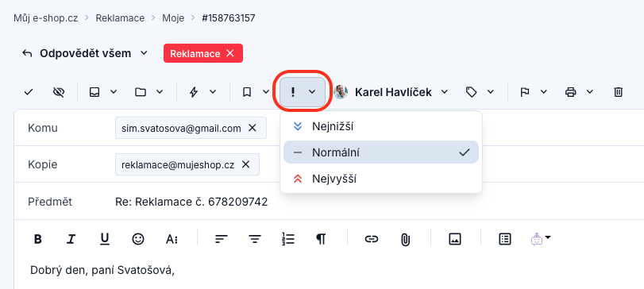Click the exclamation priority icon
This screenshot has width=644, height=289.
pos(293,92)
